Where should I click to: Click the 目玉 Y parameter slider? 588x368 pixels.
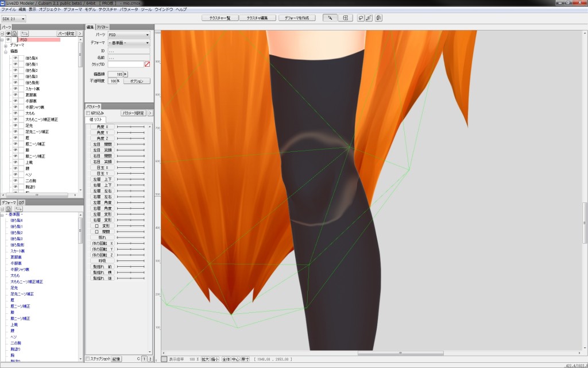pos(130,174)
